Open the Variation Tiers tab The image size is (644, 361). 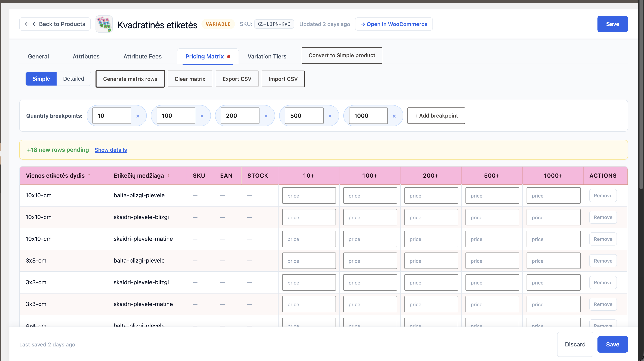tap(267, 56)
